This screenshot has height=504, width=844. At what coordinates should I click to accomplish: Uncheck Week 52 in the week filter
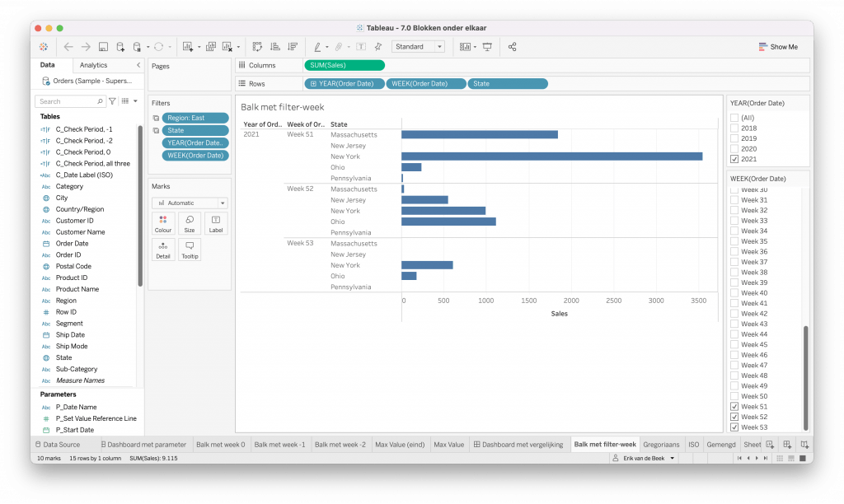click(x=734, y=417)
